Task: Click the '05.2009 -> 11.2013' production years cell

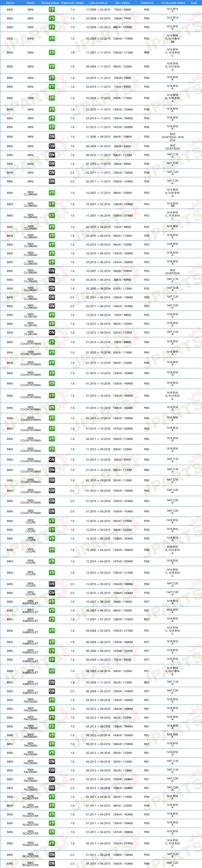Action: pyautogui.click(x=98, y=683)
